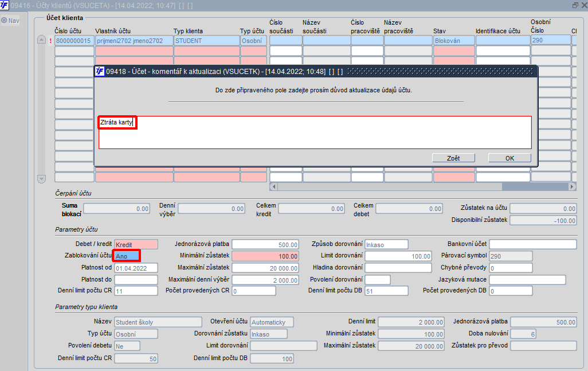Viewport: 588px width, 371px height.
Task: Click the Debet / kredit field showing Kredit
Action: point(136,245)
